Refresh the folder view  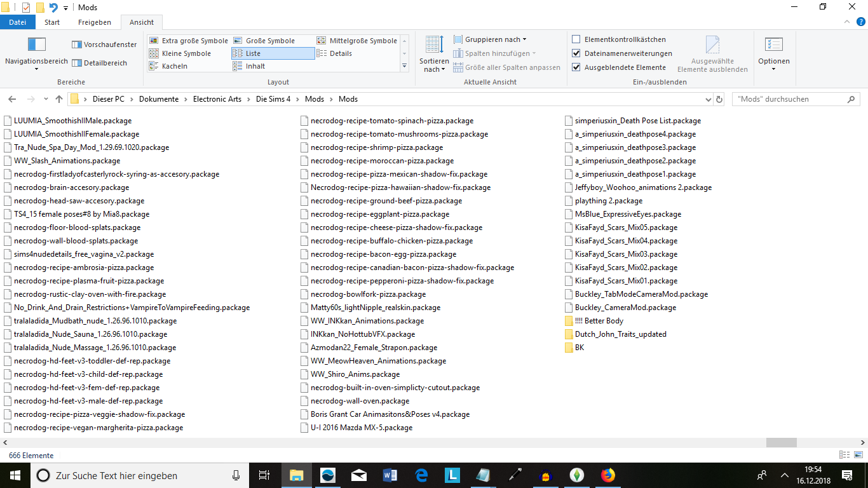719,99
